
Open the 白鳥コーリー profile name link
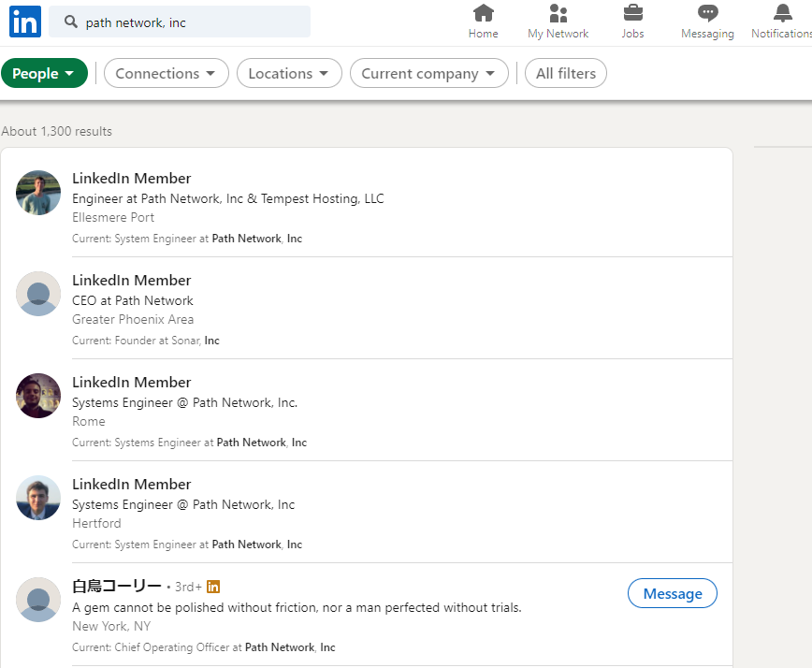click(117, 587)
